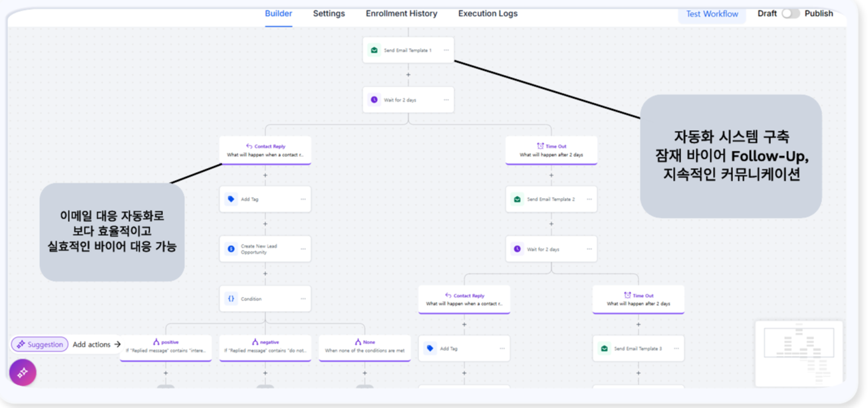This screenshot has width=868, height=408.
Task: Click the plus connector above Send Email Template 3
Action: coord(639,325)
